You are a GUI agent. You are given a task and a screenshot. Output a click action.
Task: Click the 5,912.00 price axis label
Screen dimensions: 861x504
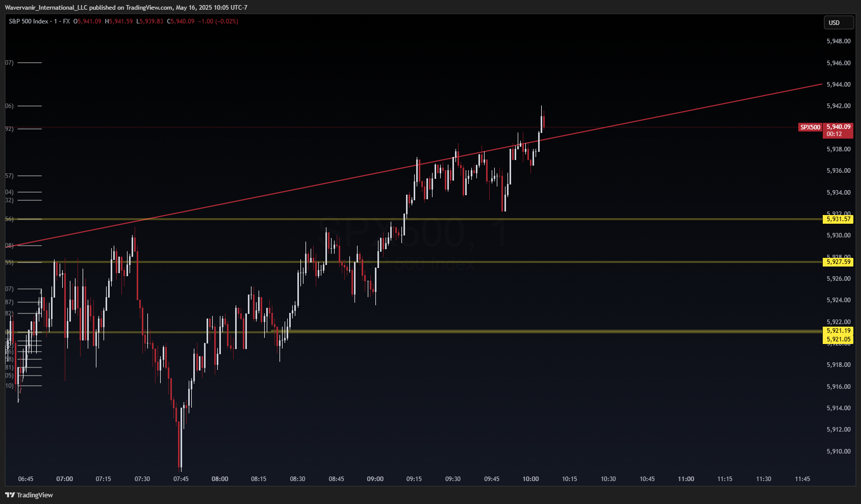839,430
